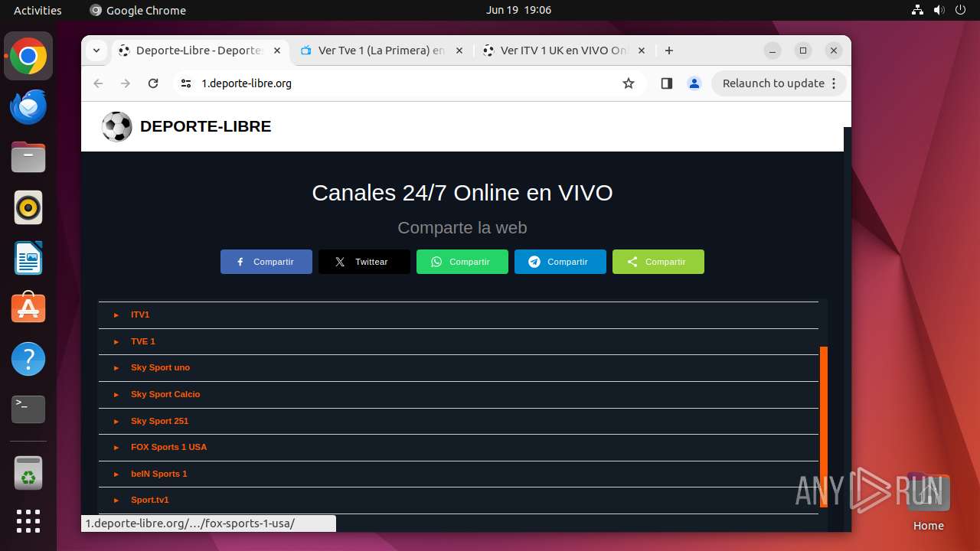
Task: Open the beIN Sports 1 link
Action: tap(158, 474)
